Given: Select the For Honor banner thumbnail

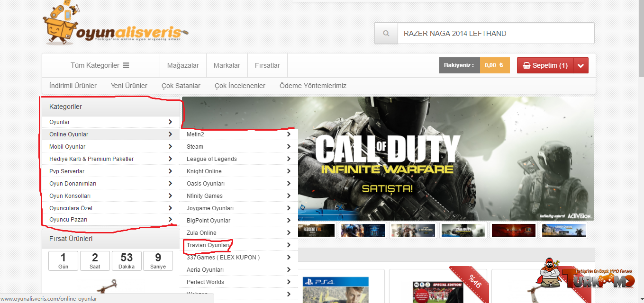Looking at the screenshot, I should 413,230.
